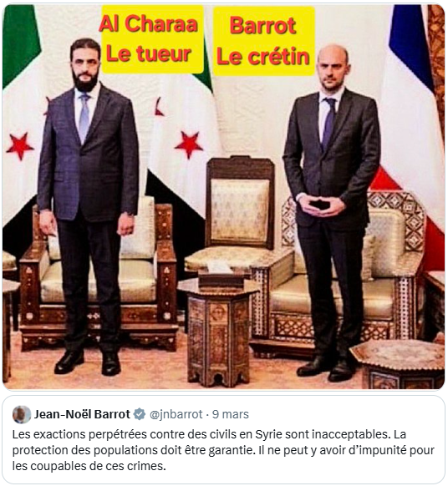Click the tissue box on the table
448x486 pixels.
pos(221,274)
